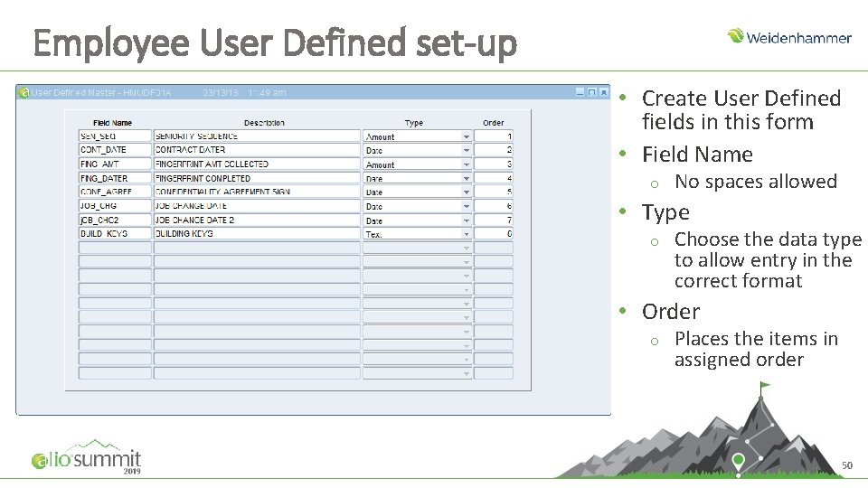Image resolution: width=868 pixels, height=488 pixels.
Task: Click the Order field showing 6
Action: [494, 206]
